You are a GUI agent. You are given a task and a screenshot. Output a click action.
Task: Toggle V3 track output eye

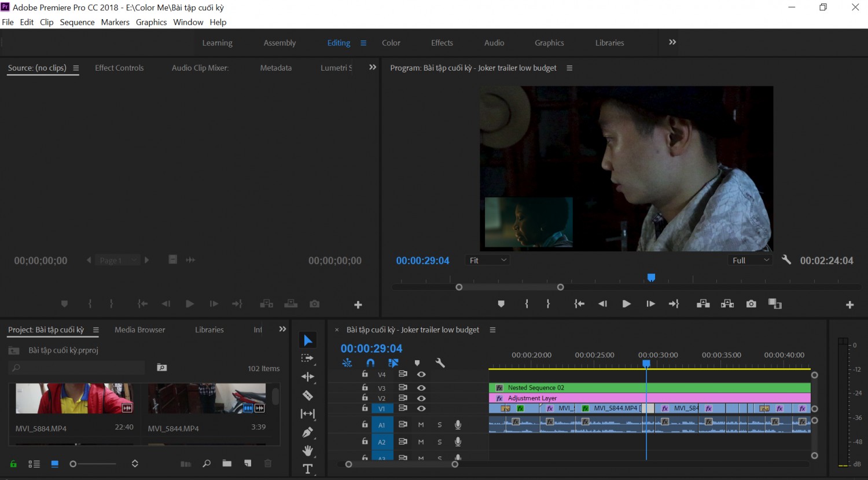(x=421, y=388)
